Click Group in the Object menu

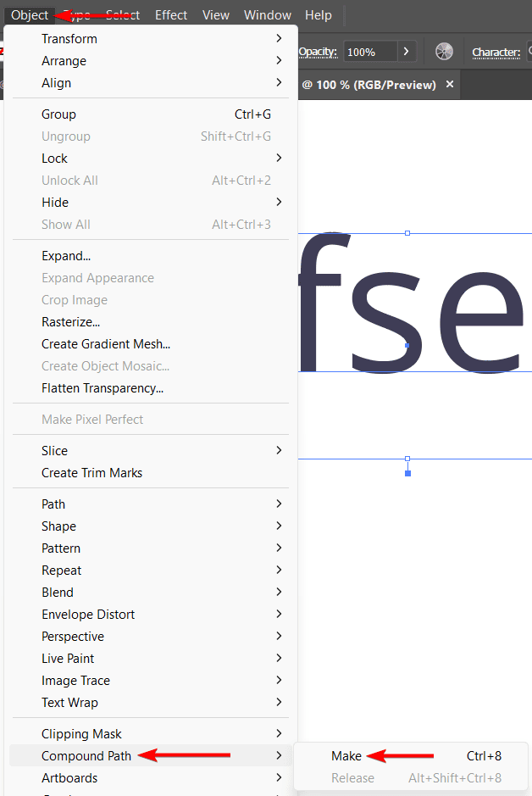pos(58,114)
